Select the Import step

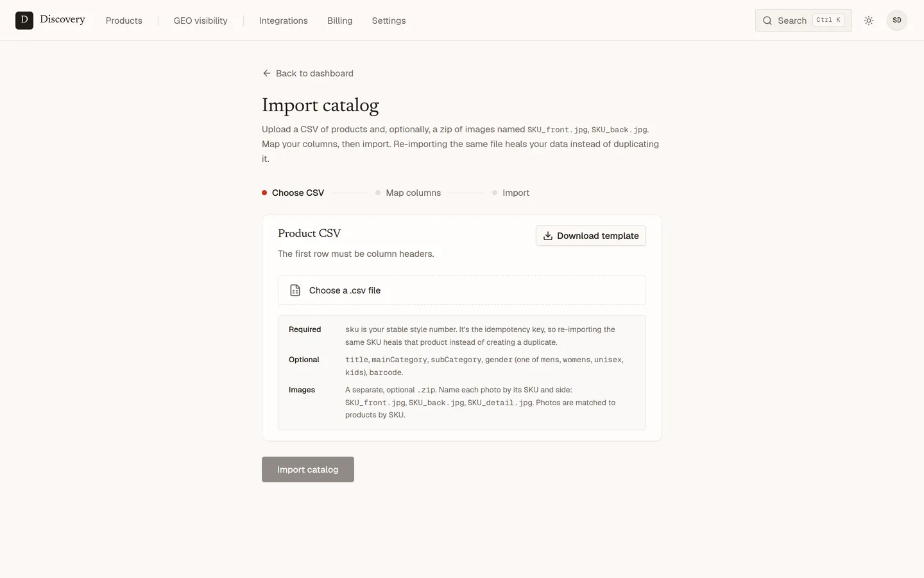(511, 193)
